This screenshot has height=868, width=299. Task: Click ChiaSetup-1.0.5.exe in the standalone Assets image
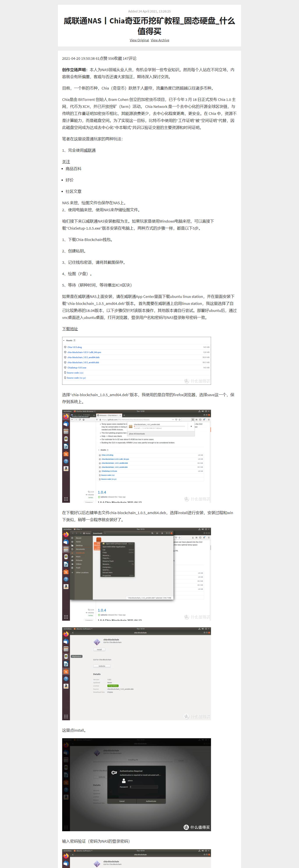point(77,368)
